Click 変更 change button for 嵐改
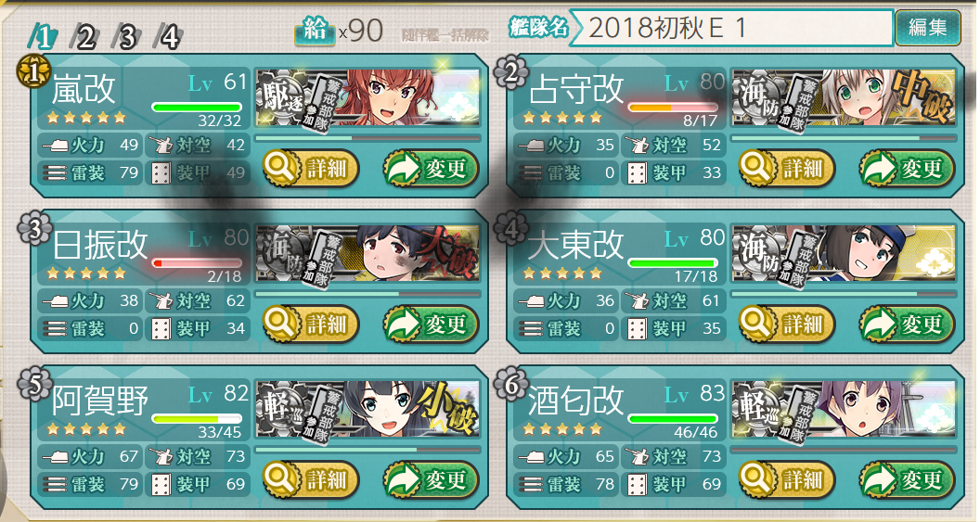The height and width of the screenshot is (522, 980). 432,168
